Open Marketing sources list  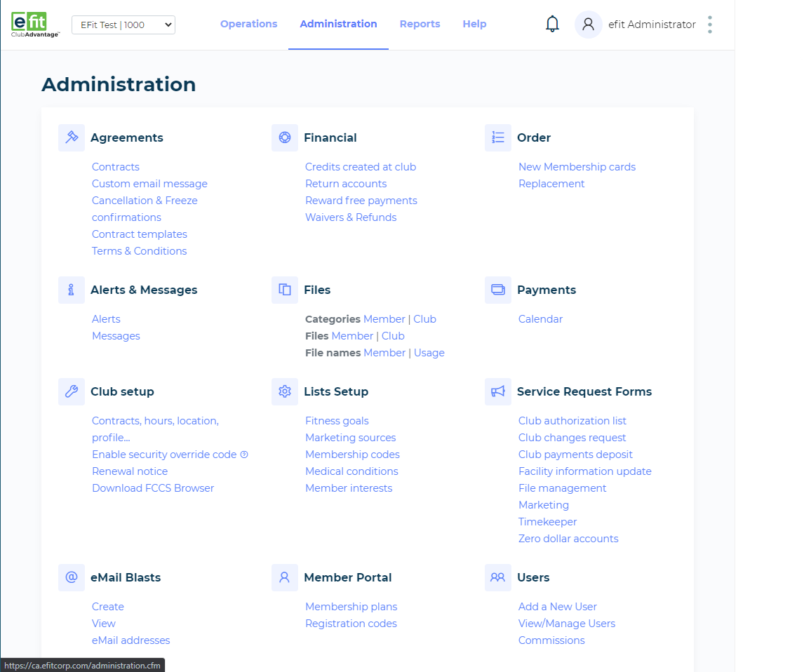[x=351, y=438]
